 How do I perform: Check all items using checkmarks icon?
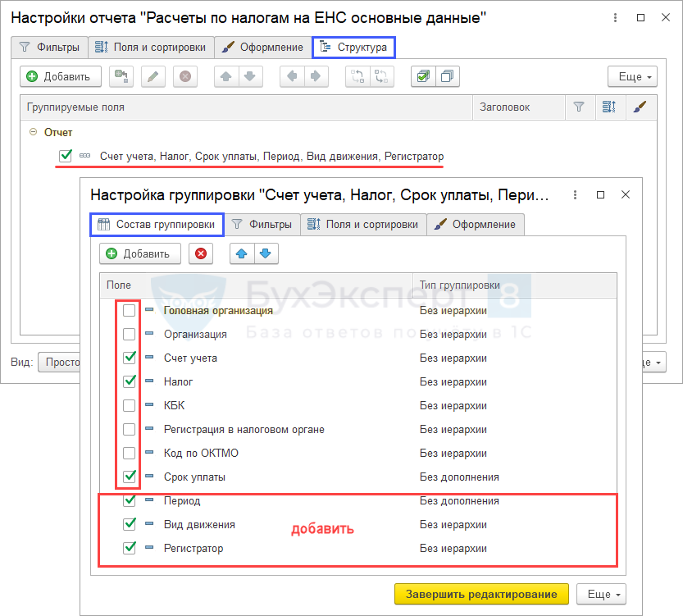pos(423,76)
